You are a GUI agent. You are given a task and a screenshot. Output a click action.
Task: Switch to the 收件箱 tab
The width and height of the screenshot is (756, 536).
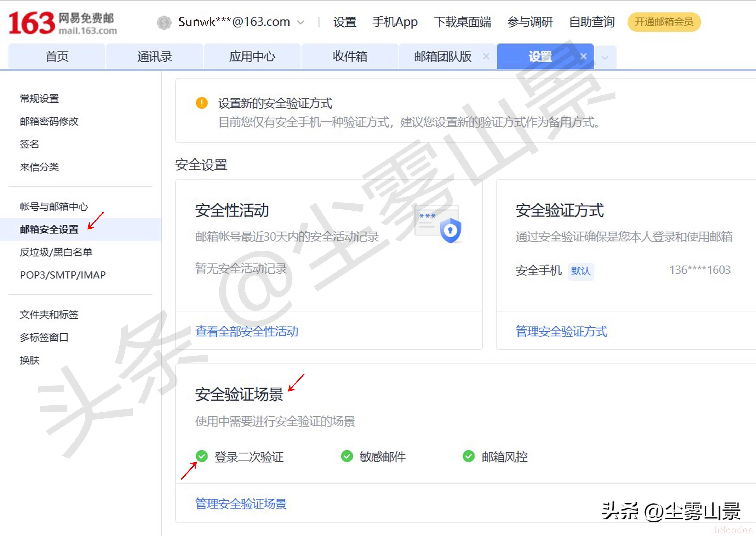(x=350, y=57)
